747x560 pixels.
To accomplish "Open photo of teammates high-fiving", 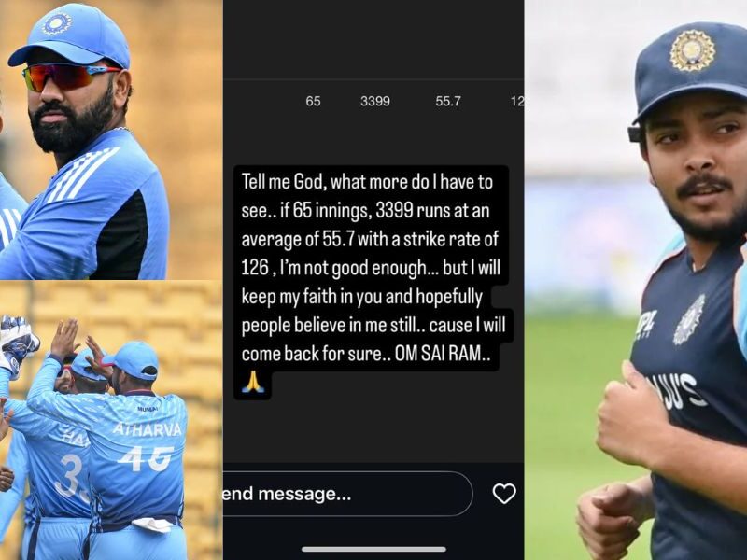I will coord(110,421).
